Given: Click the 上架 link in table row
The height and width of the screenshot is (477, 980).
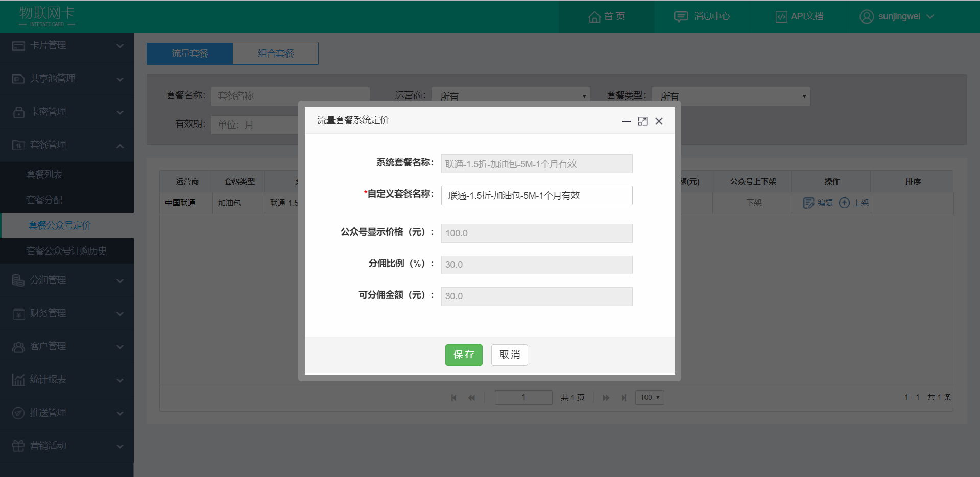Looking at the screenshot, I should click(861, 203).
